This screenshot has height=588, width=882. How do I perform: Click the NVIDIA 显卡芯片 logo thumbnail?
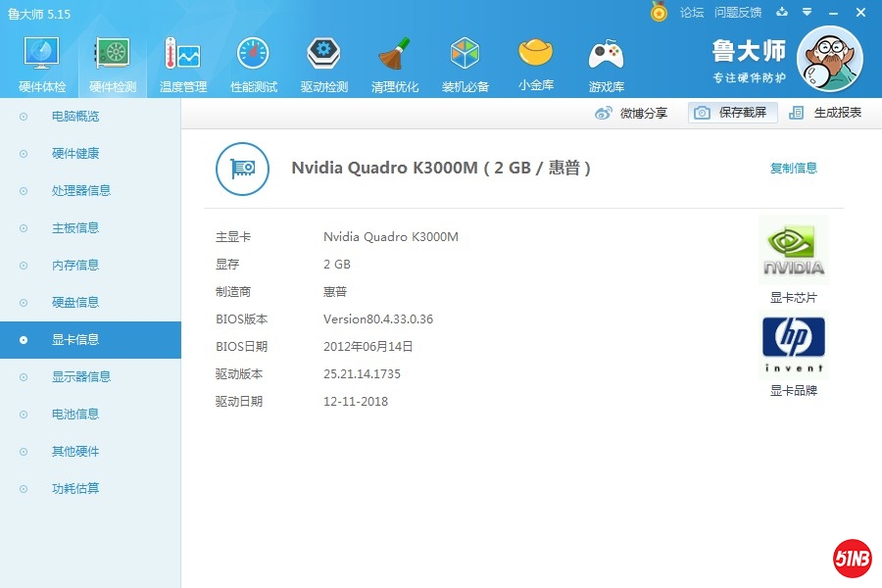pos(793,251)
